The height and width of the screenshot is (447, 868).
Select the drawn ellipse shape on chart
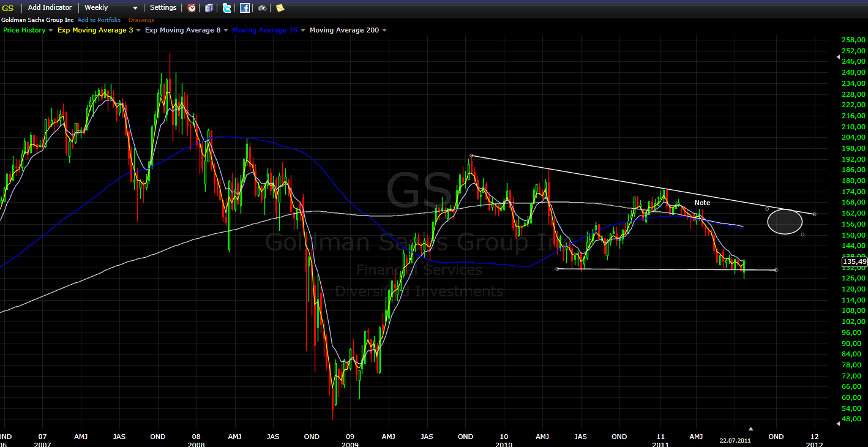tap(785, 221)
